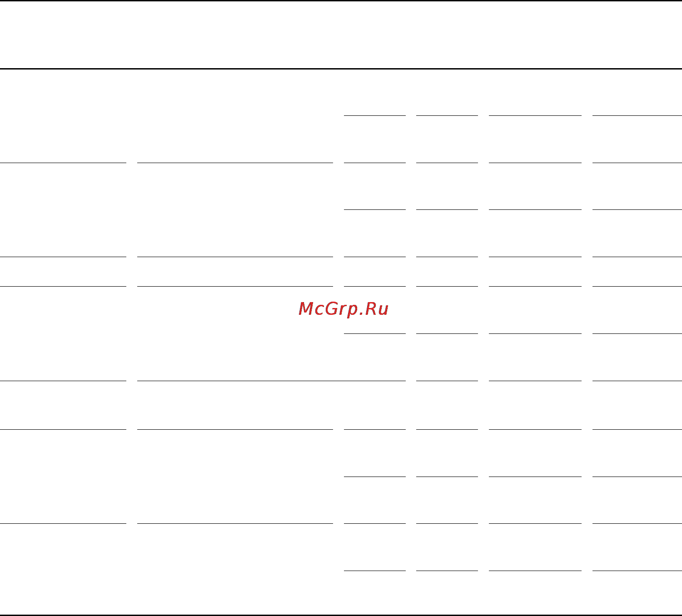
Task: Click the empty table header band at top
Action: [341, 35]
